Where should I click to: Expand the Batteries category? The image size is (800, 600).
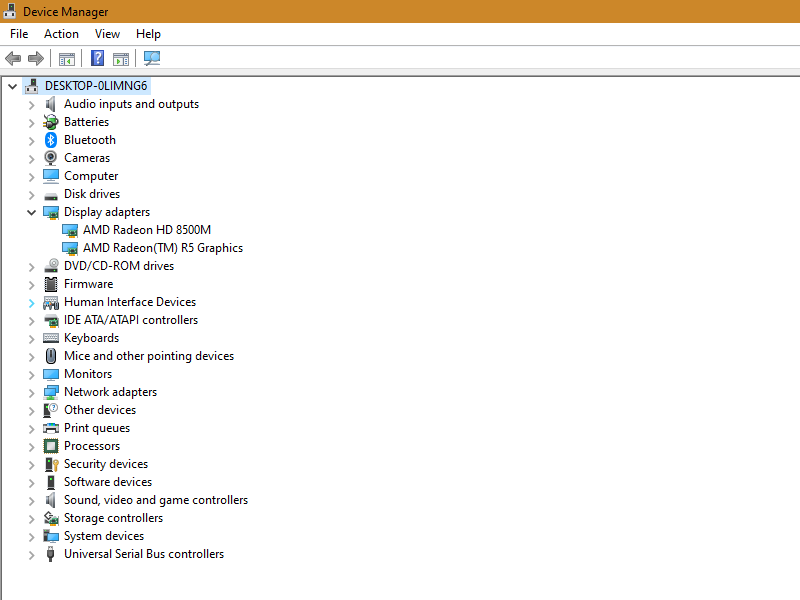[x=32, y=122]
